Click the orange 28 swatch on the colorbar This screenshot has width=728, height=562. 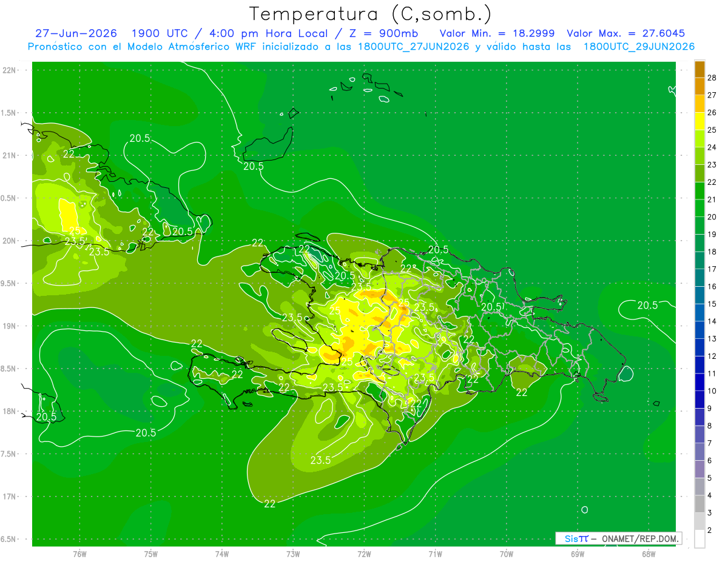(x=699, y=69)
